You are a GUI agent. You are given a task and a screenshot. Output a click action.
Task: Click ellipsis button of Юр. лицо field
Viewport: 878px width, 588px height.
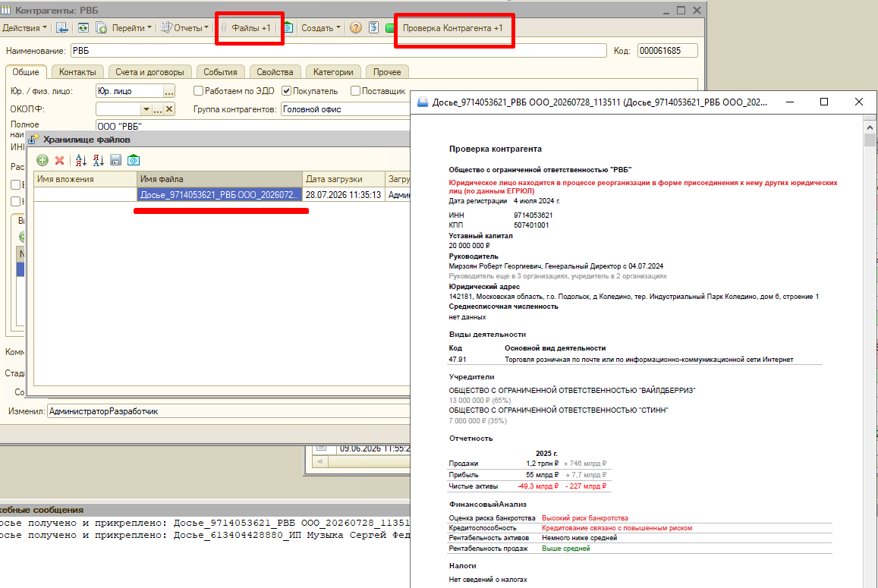tap(168, 91)
